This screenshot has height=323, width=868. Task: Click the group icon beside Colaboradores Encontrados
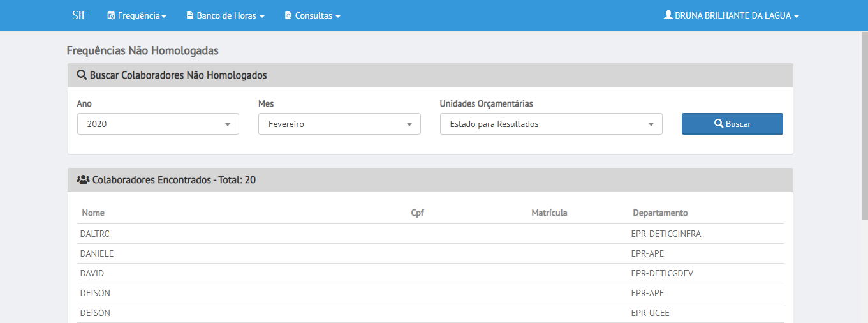pyautogui.click(x=83, y=180)
